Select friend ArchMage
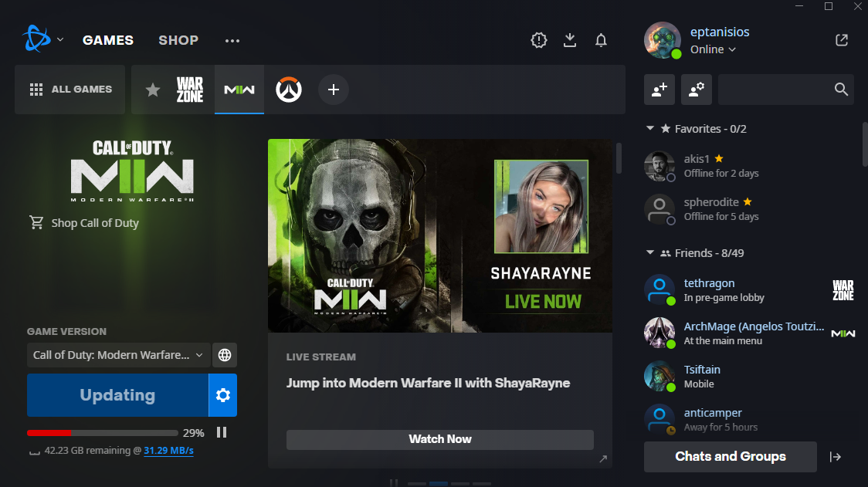 pyautogui.click(x=750, y=333)
